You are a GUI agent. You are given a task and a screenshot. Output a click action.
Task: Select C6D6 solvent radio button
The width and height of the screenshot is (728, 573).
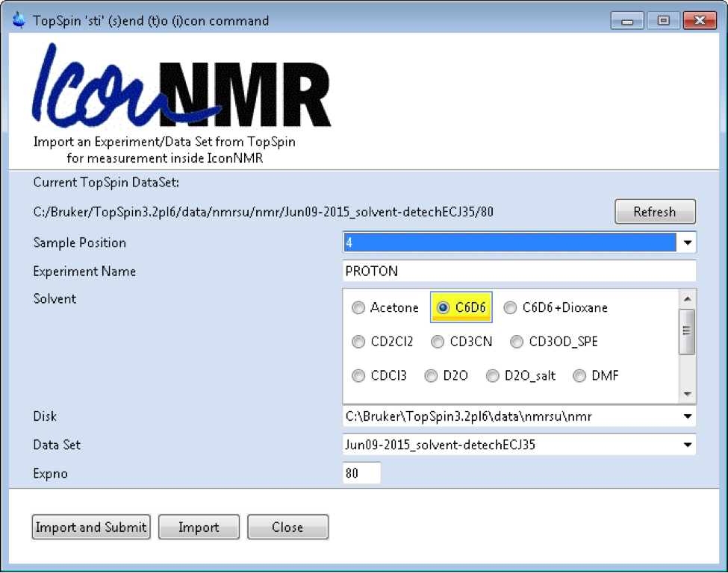[443, 307]
